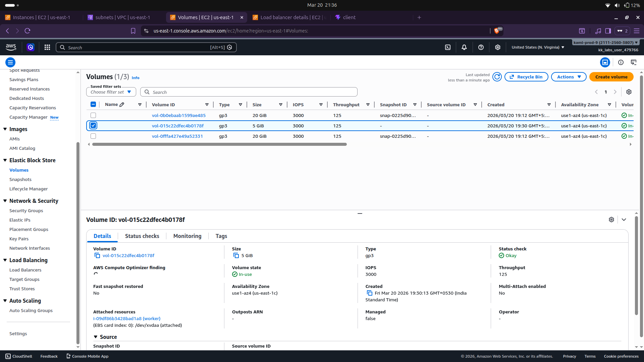Open the Brave shields icon
The image size is (644, 362).
[497, 31]
